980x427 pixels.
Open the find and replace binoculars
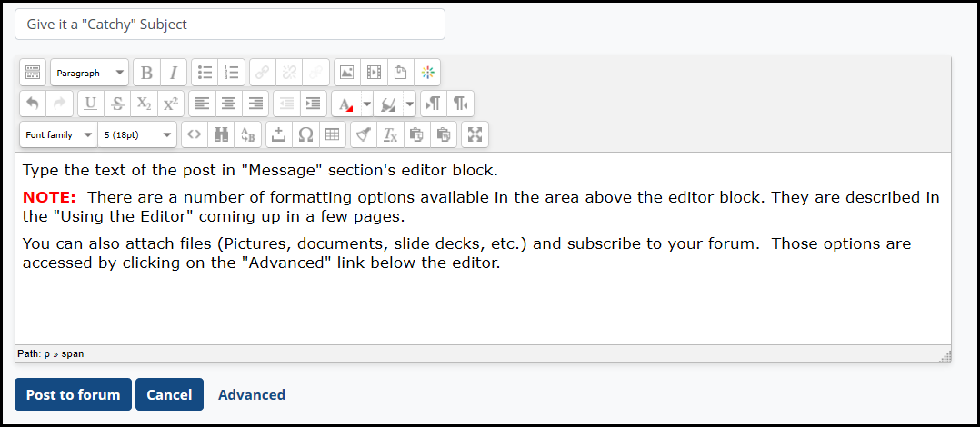pyautogui.click(x=221, y=134)
